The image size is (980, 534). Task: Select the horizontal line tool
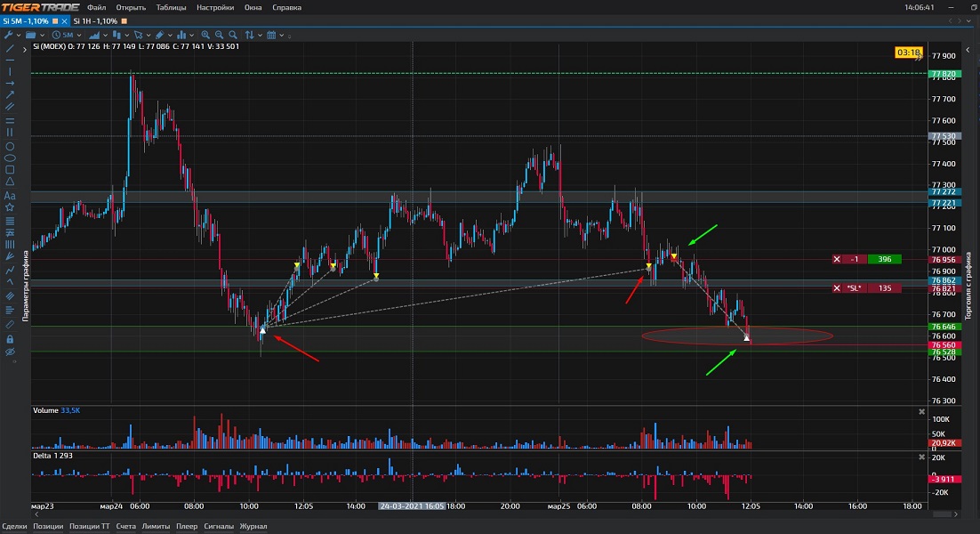click(10, 60)
